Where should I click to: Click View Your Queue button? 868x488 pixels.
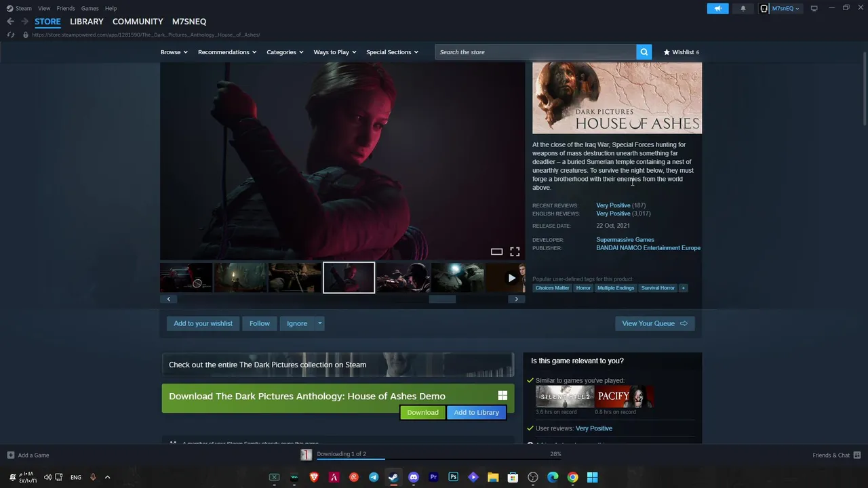point(654,323)
